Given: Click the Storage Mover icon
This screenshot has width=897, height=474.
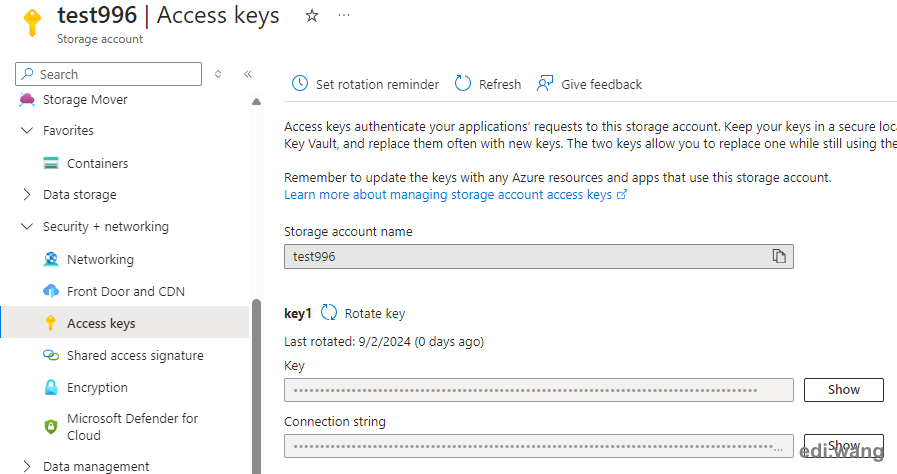Looking at the screenshot, I should [x=27, y=99].
